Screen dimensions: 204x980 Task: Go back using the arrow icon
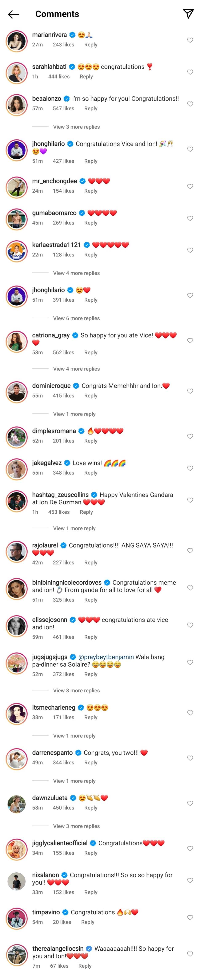tap(13, 15)
